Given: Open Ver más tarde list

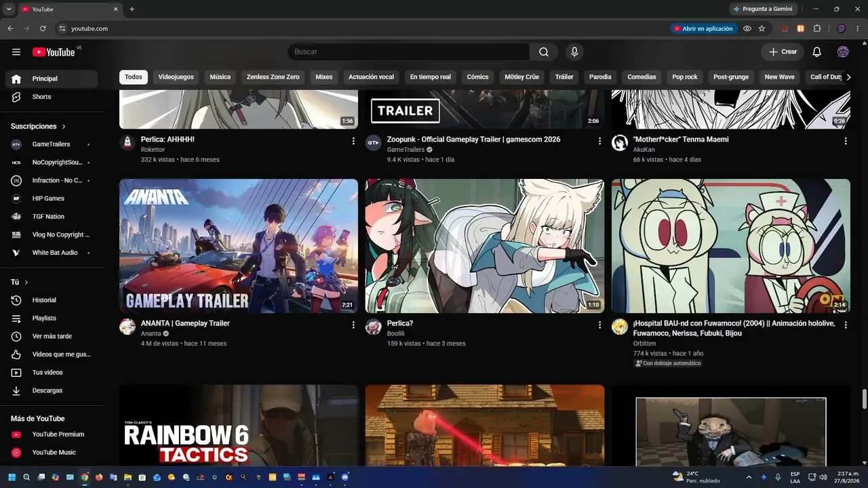Looking at the screenshot, I should coord(52,336).
